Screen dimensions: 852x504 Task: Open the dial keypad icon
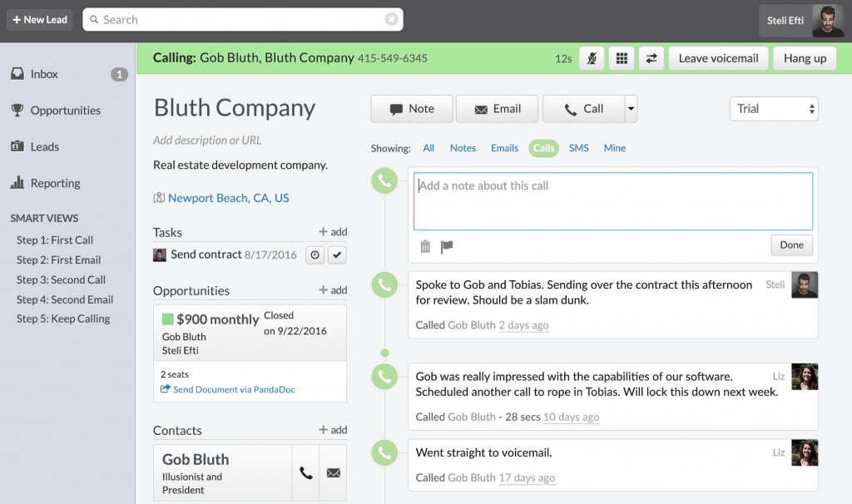(x=621, y=58)
